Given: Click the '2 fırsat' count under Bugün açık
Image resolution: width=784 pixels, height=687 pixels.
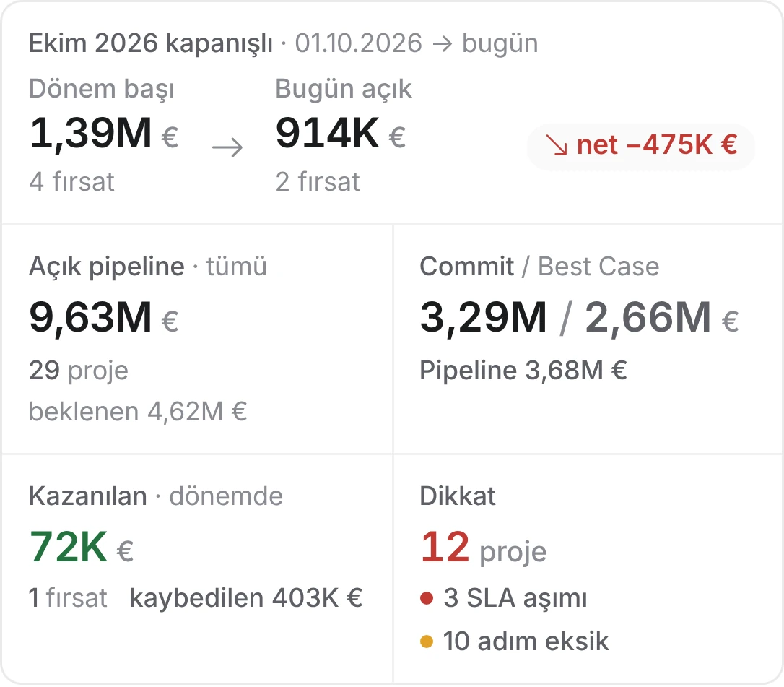Looking at the screenshot, I should [318, 181].
